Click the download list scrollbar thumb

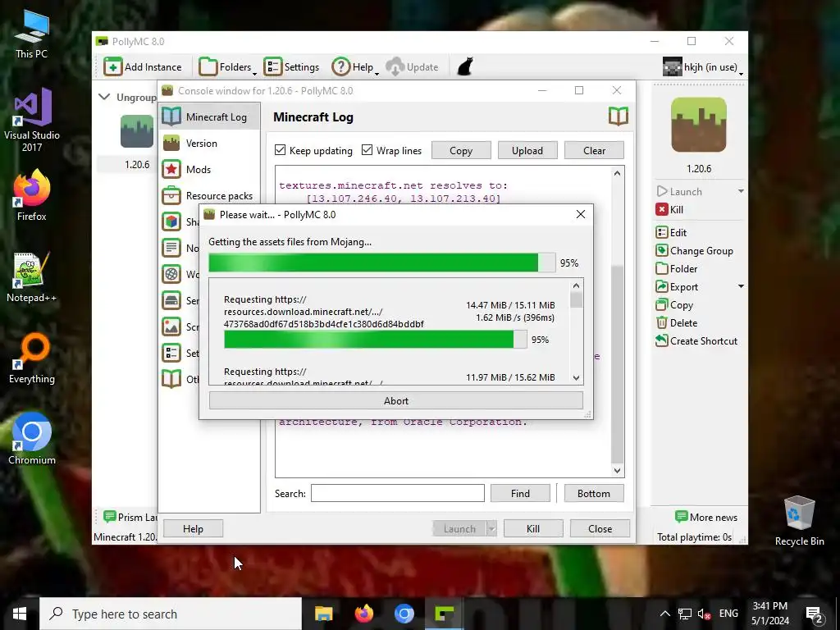point(576,299)
